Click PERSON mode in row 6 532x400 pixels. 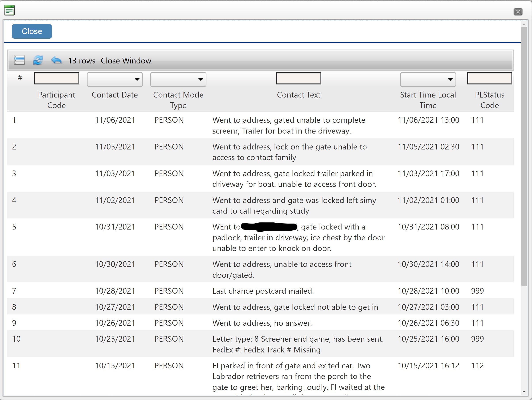tap(169, 264)
